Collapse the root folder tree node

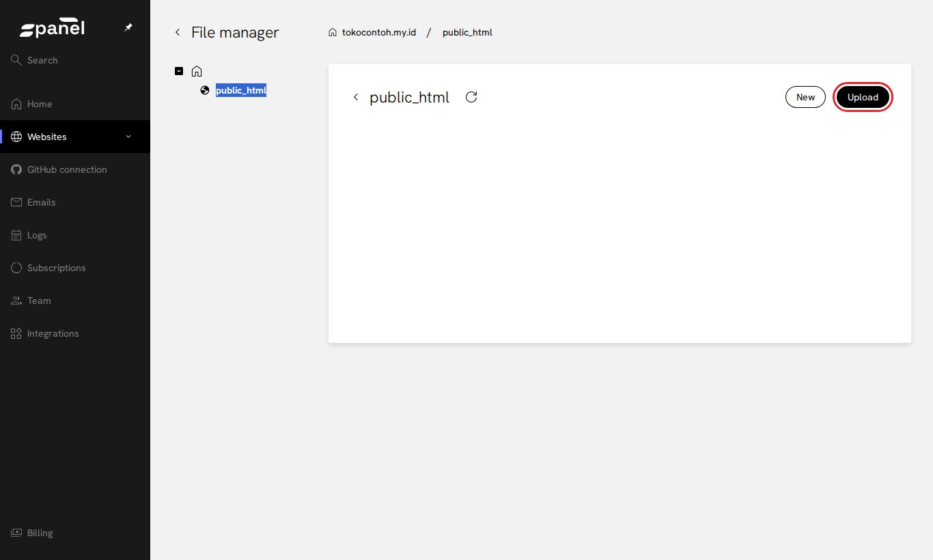point(179,71)
